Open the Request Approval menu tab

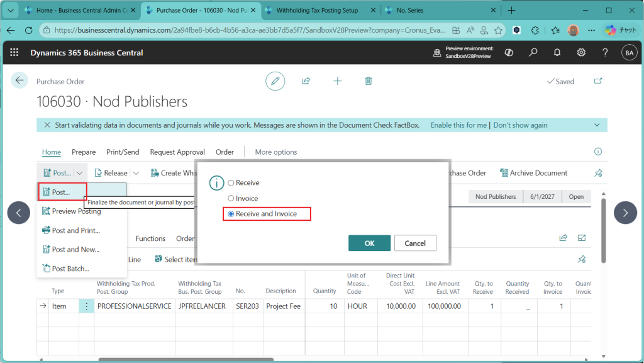coord(177,152)
